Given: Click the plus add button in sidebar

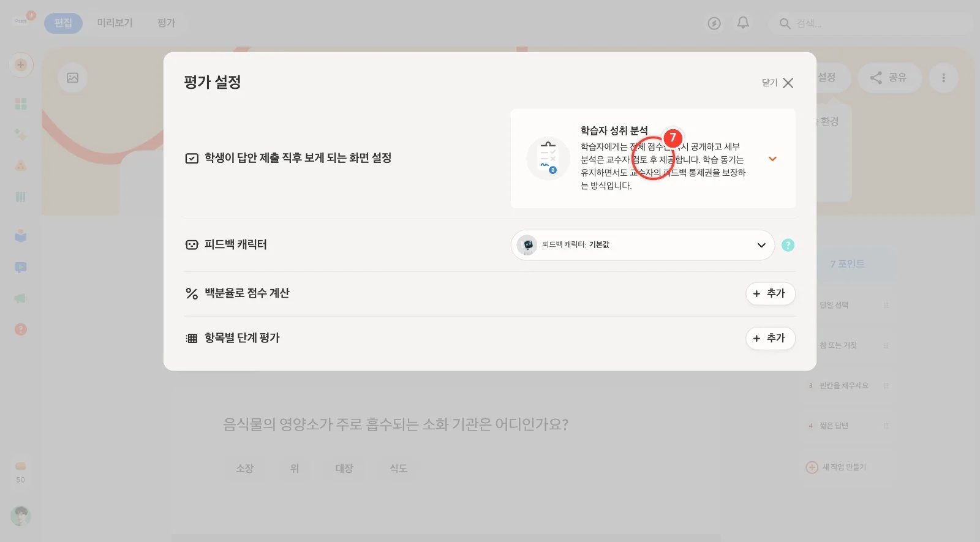Looking at the screenshot, I should click(x=21, y=65).
